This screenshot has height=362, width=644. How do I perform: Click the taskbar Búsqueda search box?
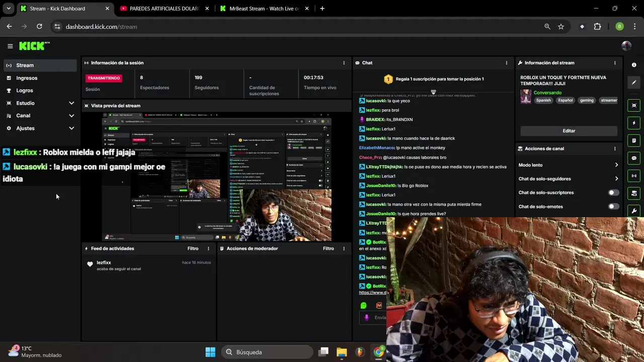pyautogui.click(x=268, y=352)
